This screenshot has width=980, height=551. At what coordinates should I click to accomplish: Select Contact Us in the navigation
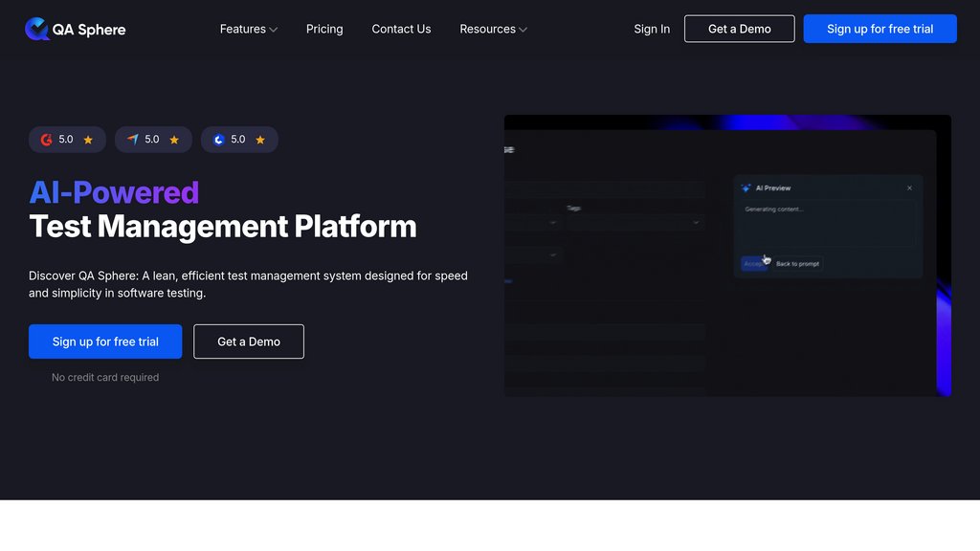pos(401,29)
